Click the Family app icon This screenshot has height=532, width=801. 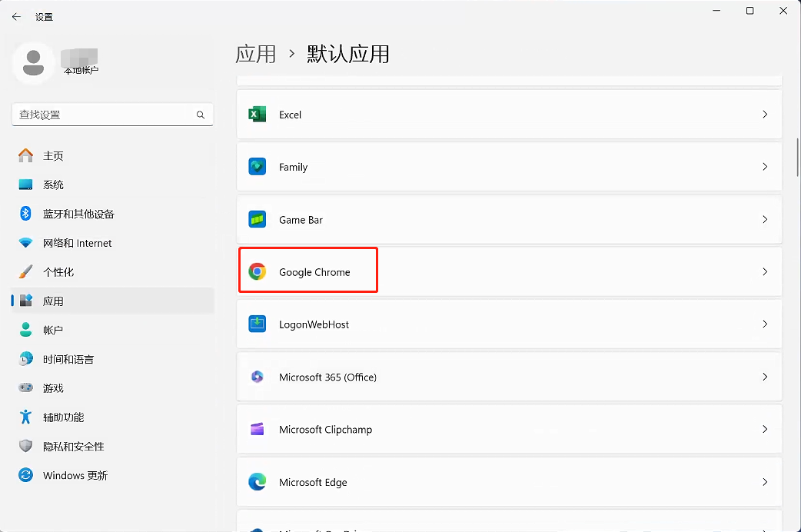(257, 167)
